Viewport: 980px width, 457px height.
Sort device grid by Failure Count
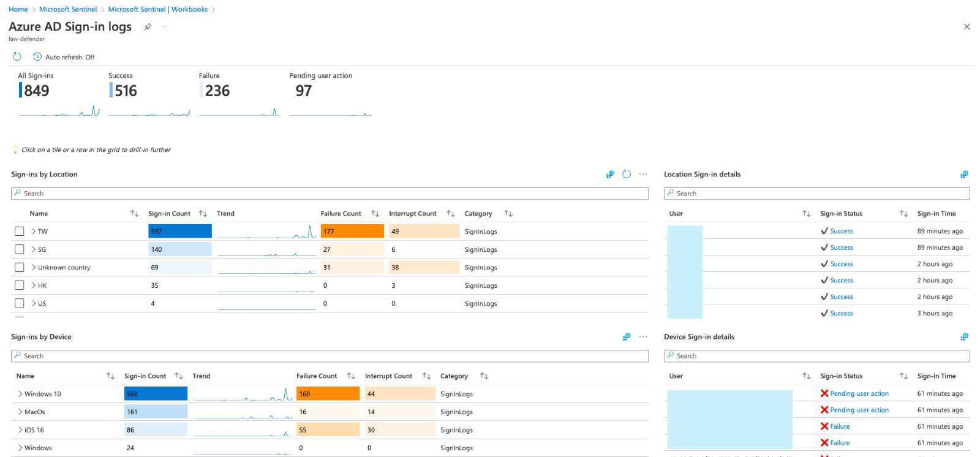tap(351, 376)
